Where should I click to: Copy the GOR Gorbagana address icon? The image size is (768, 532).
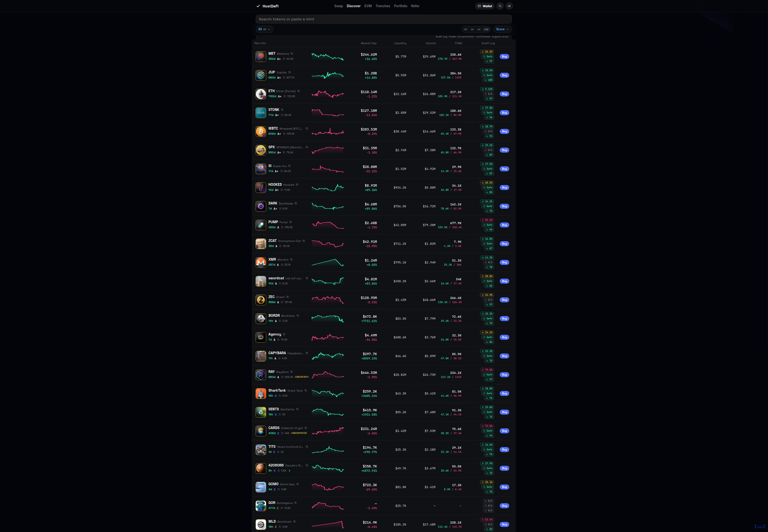click(x=295, y=503)
